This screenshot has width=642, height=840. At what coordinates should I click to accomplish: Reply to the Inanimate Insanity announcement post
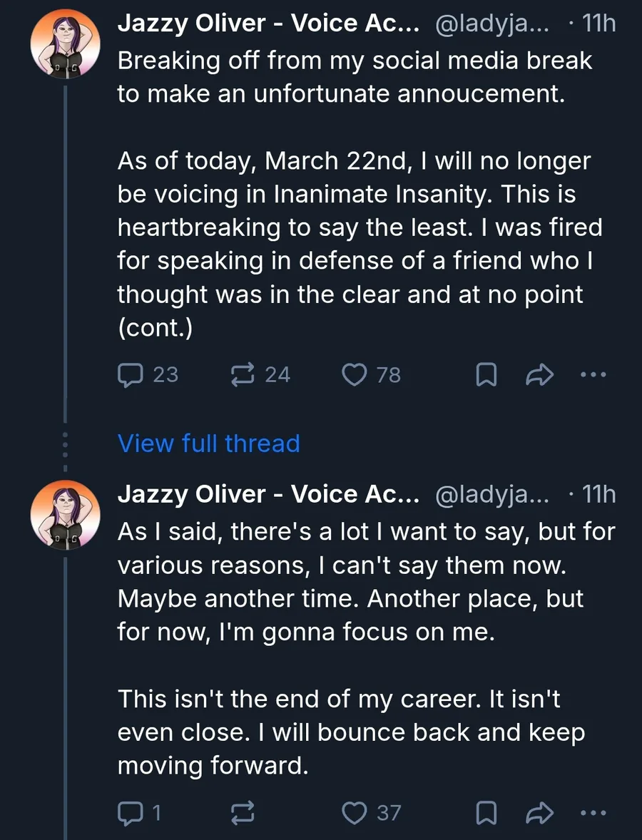point(131,374)
